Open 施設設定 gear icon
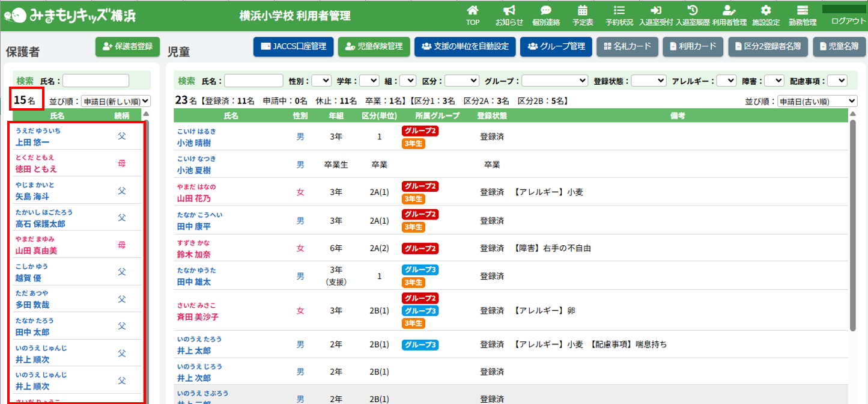Screen dimensions: 868x404 [765, 11]
